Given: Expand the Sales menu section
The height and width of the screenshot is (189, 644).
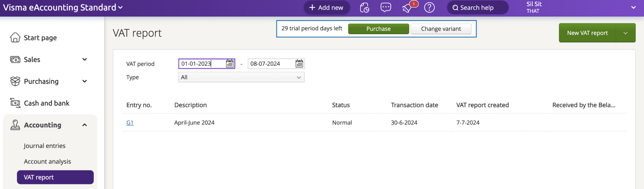Looking at the screenshot, I should [x=84, y=60].
